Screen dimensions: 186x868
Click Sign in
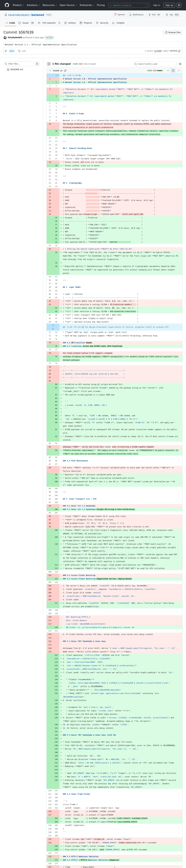(x=157, y=5)
